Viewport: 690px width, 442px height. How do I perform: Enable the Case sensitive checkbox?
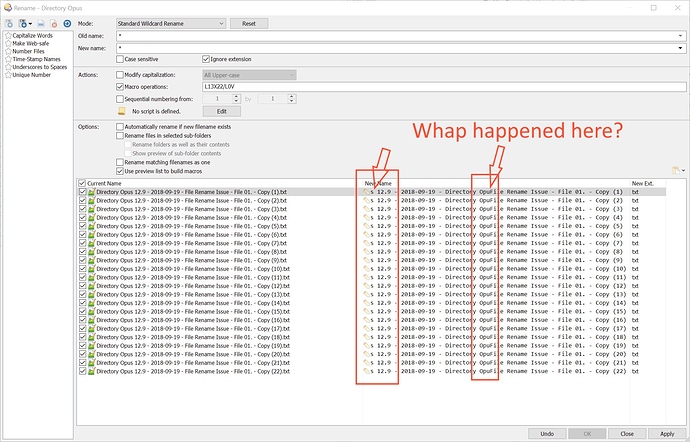pos(120,59)
